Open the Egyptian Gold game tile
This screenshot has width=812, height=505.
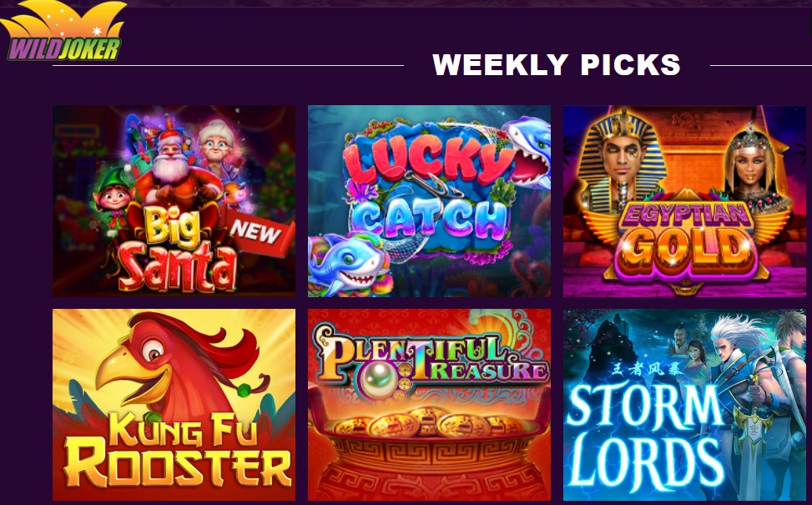[x=684, y=201]
